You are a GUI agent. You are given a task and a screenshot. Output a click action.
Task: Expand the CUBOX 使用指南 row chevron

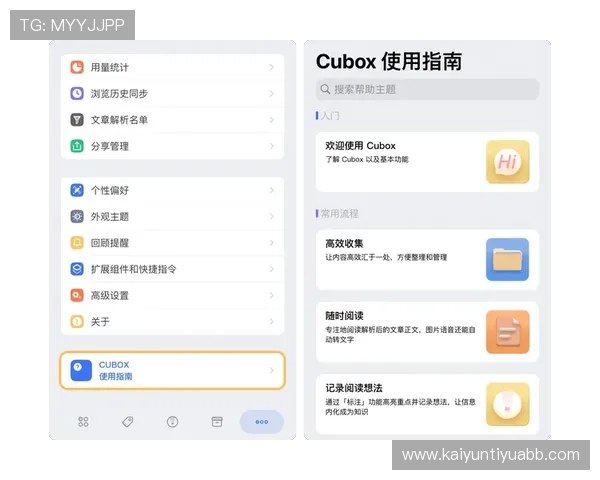click(x=271, y=370)
